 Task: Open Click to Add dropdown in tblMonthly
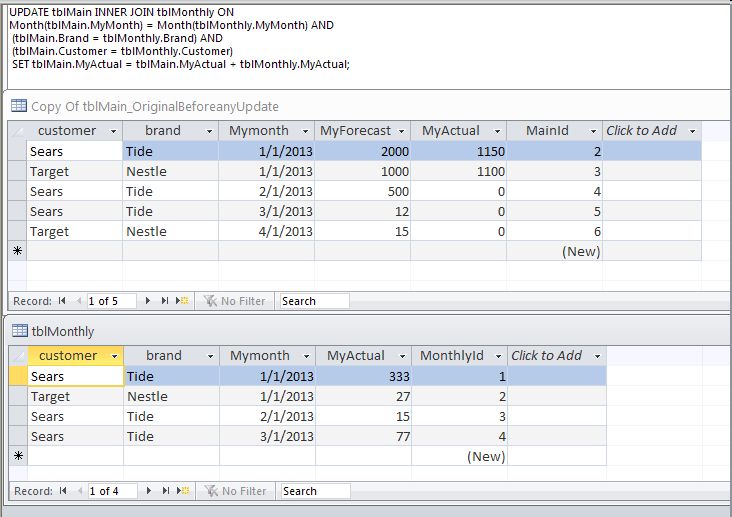point(598,356)
